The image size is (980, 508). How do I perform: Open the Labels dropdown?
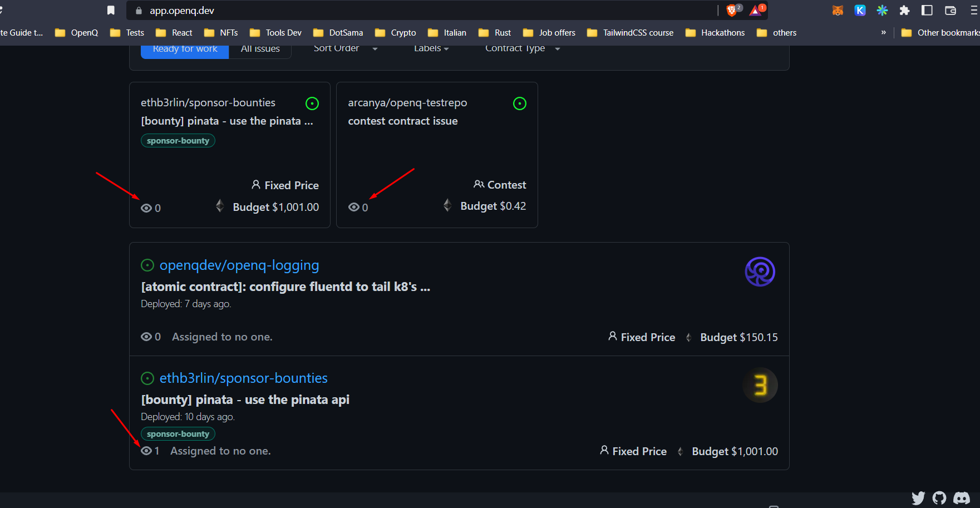[431, 48]
